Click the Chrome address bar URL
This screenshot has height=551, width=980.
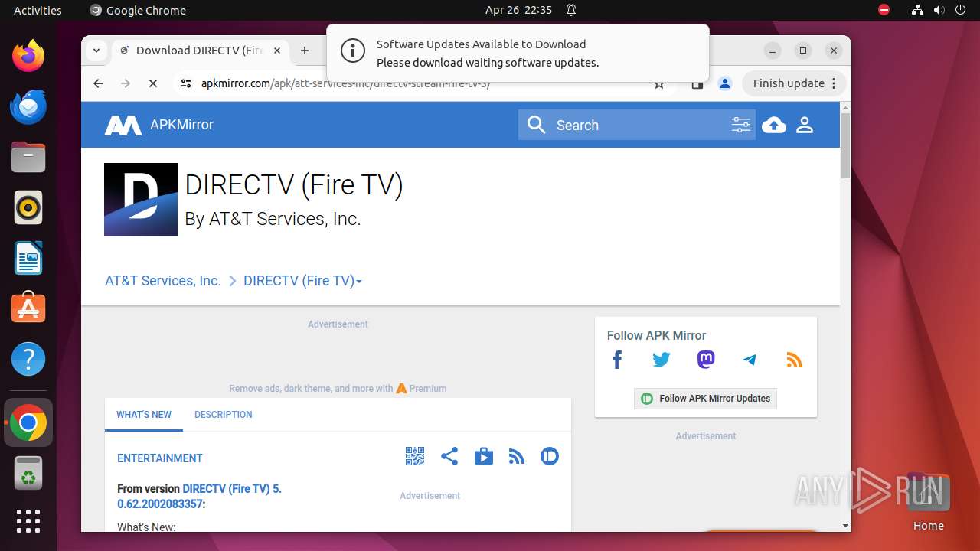[345, 84]
